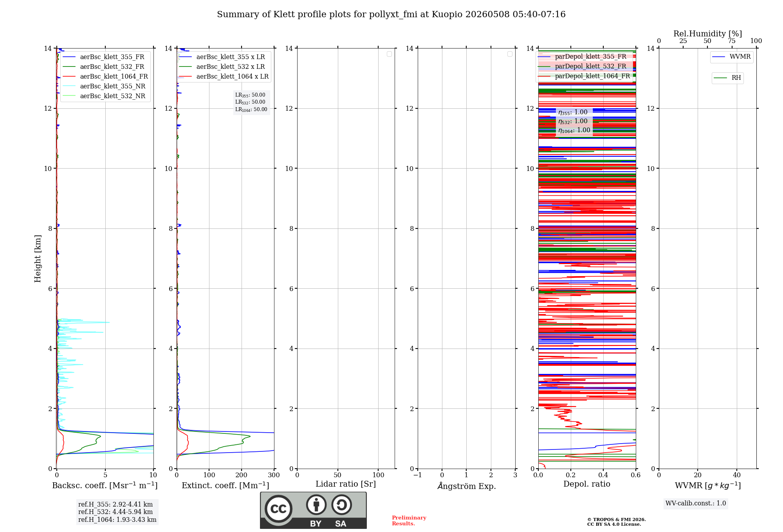Click the Rel.Humidity [%] axis title
Viewport: 783px width, 532px height.
(707, 34)
